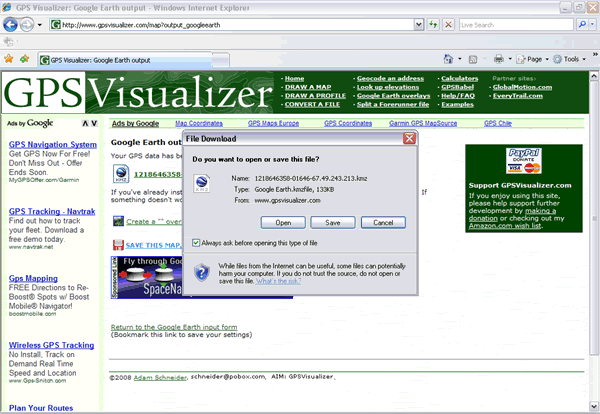Click the Open button in download dialog

[283, 221]
